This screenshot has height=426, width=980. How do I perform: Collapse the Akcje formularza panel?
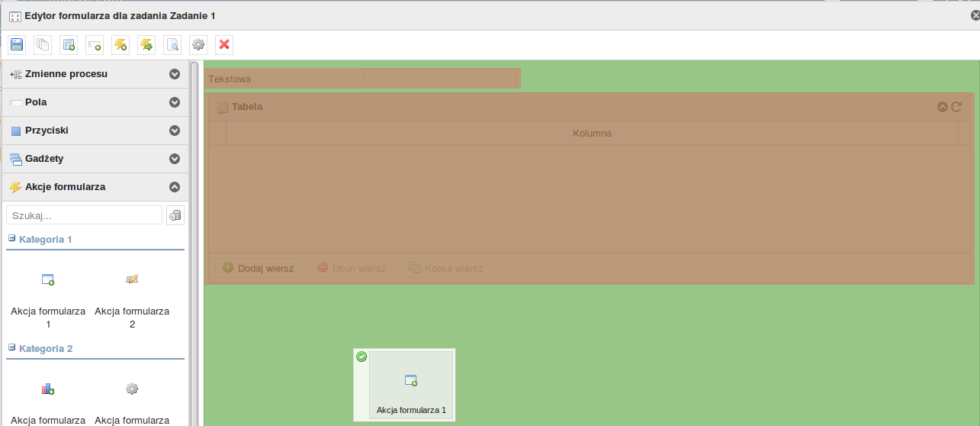tap(175, 187)
